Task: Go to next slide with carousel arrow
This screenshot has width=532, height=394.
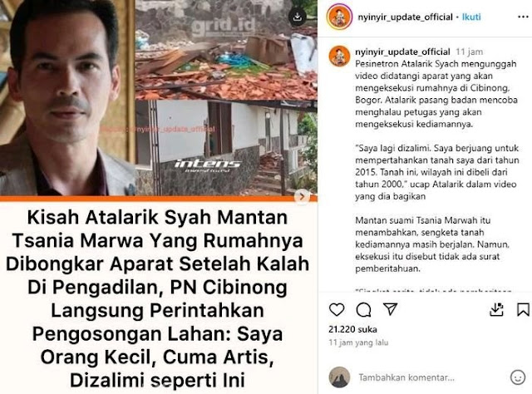Action: click(x=302, y=196)
